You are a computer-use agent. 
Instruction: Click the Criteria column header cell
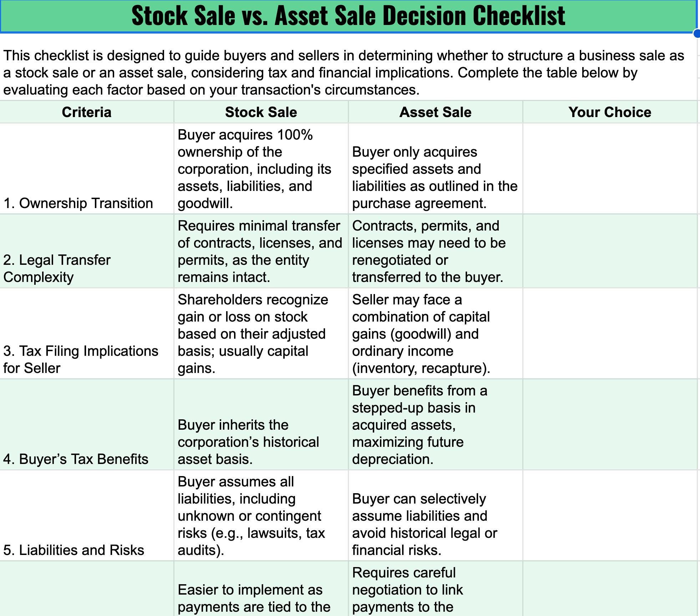coord(87,112)
